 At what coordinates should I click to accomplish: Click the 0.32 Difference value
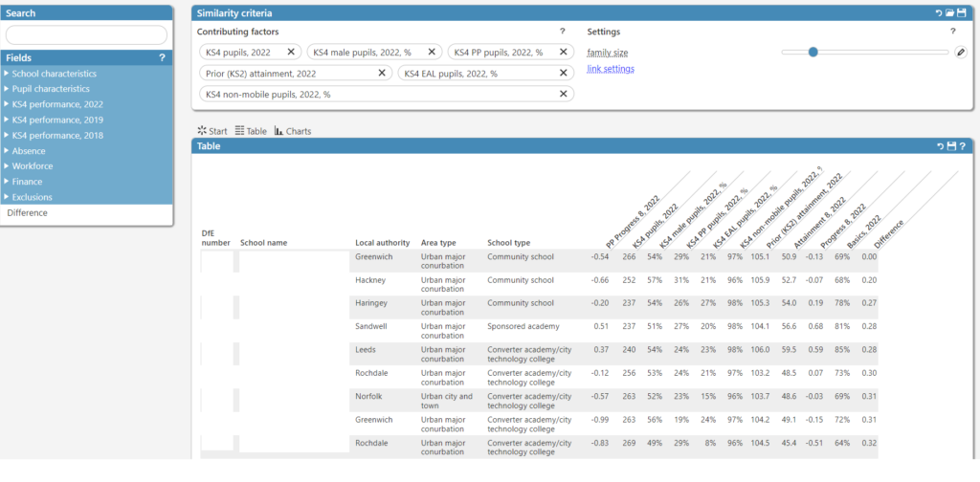(869, 443)
